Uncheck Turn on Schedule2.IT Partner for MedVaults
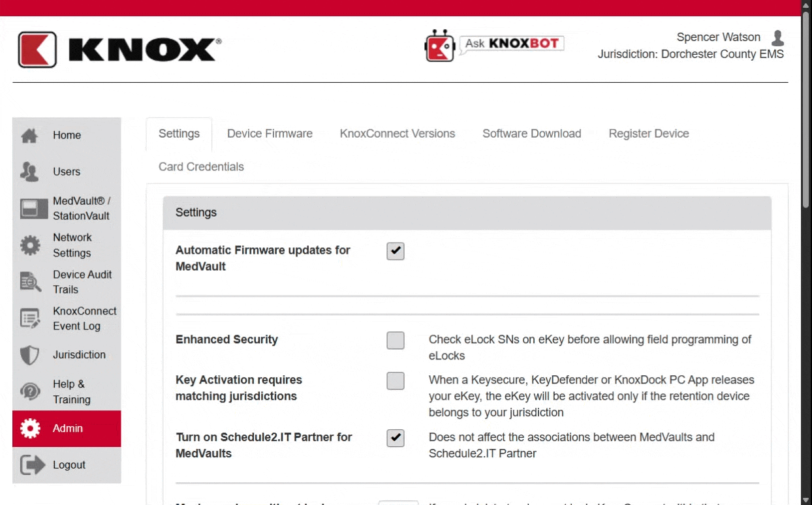This screenshot has height=505, width=812. pyautogui.click(x=396, y=438)
